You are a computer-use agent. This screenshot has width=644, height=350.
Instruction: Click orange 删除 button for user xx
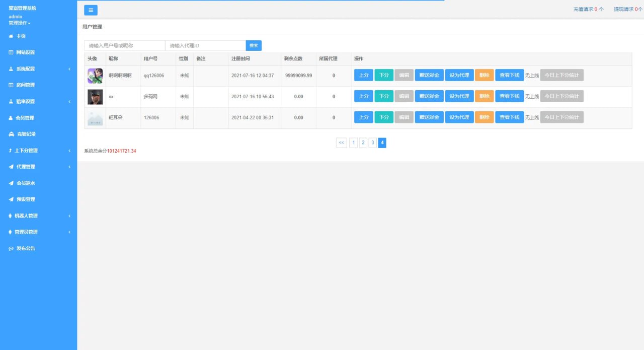(484, 96)
